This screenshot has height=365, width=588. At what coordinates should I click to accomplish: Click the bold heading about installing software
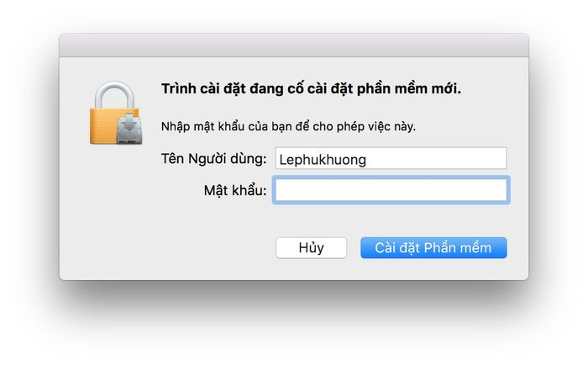[x=311, y=88]
